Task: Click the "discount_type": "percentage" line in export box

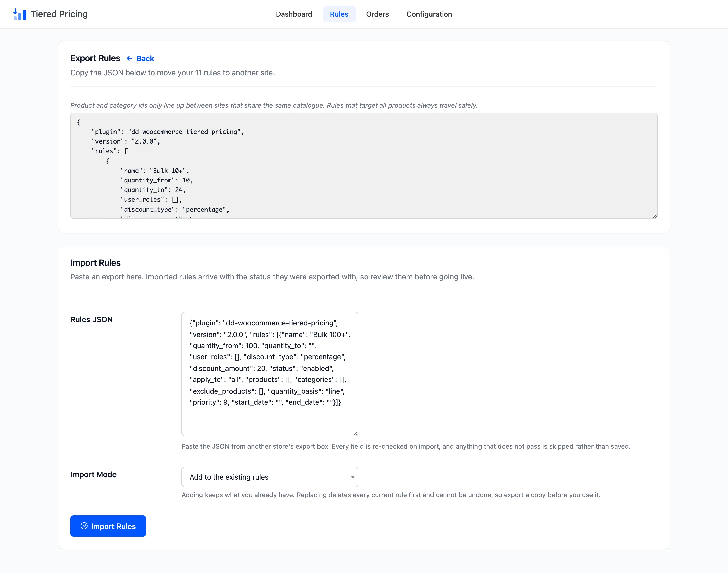Action: (x=175, y=209)
